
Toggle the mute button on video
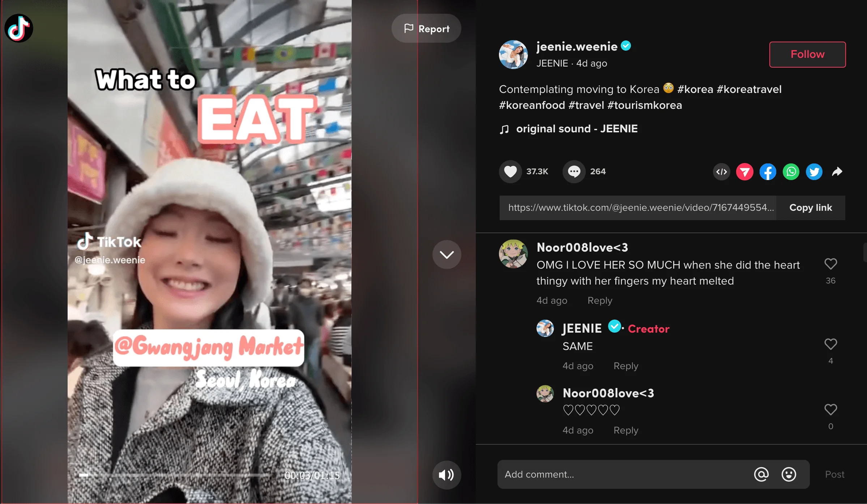point(446,475)
